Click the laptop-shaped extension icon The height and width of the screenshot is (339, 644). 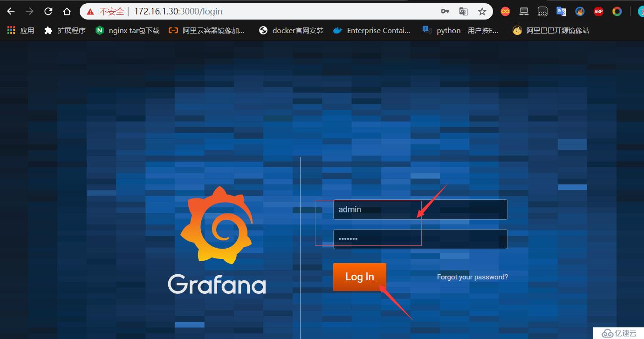point(524,12)
